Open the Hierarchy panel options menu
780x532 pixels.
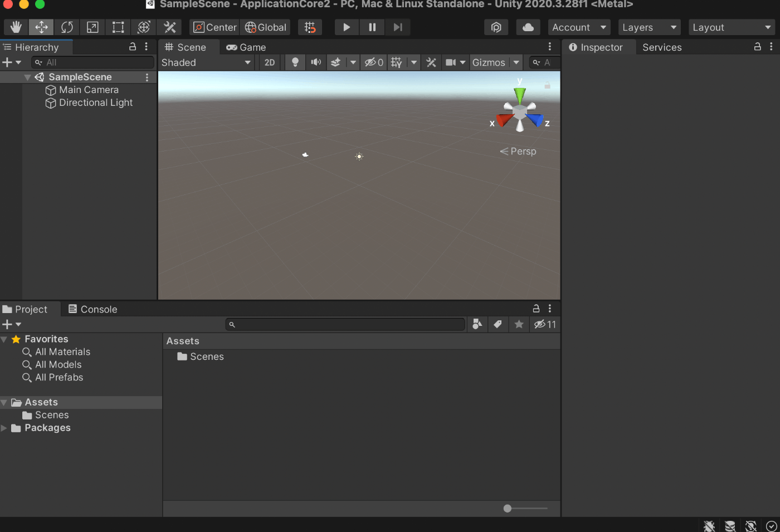[x=147, y=47]
